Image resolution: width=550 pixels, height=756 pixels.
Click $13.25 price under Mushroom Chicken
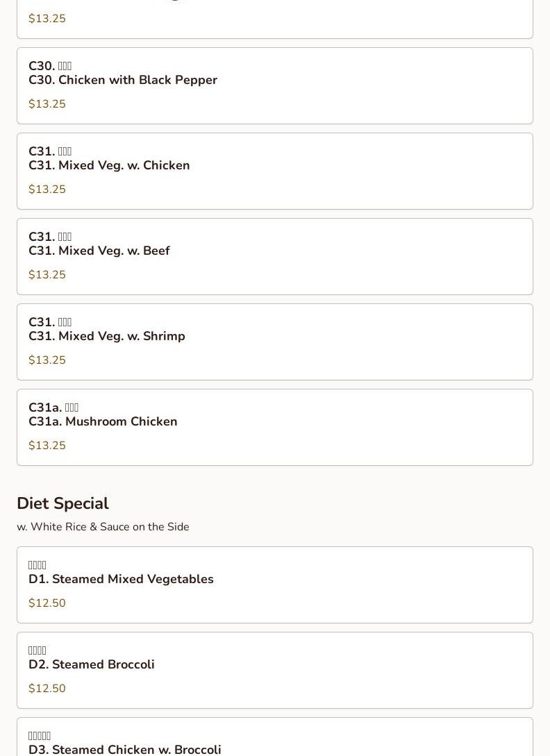click(47, 445)
